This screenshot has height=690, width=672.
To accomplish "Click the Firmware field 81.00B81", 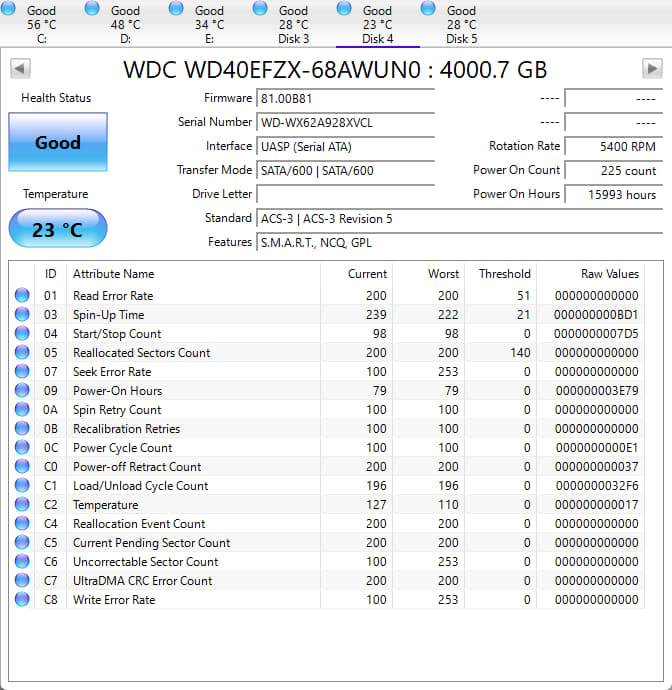I will (x=345, y=98).
